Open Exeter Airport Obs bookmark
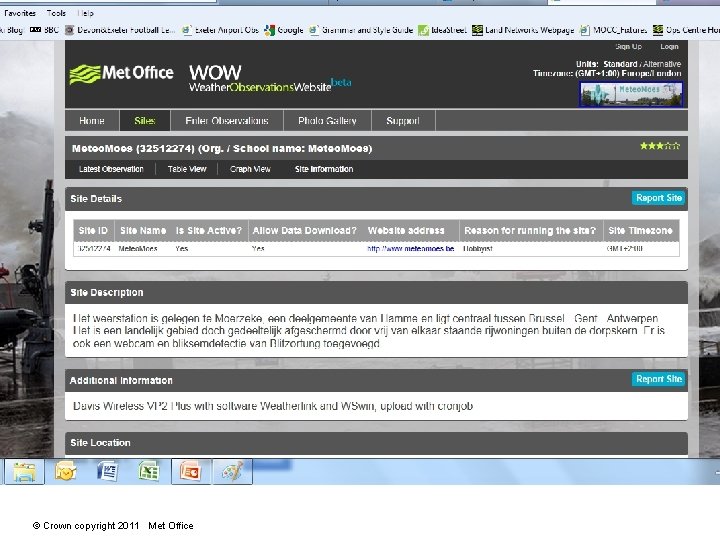This screenshot has width=720, height=540. (221, 30)
